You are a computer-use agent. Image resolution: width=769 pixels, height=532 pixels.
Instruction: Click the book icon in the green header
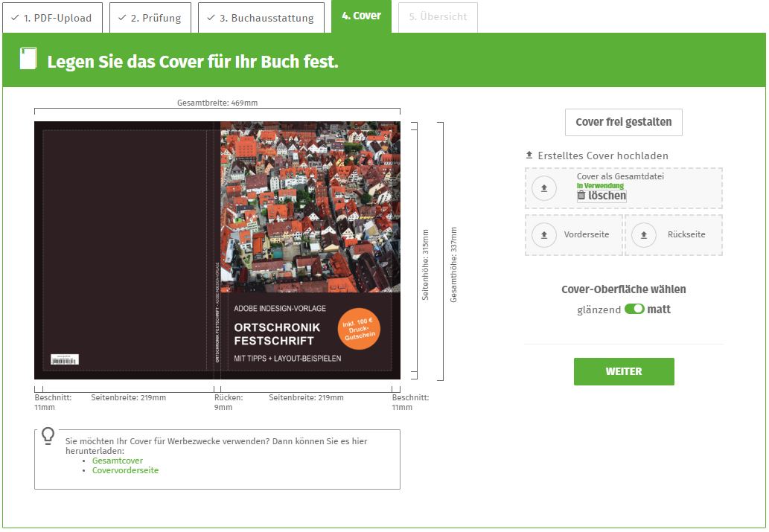(28, 58)
